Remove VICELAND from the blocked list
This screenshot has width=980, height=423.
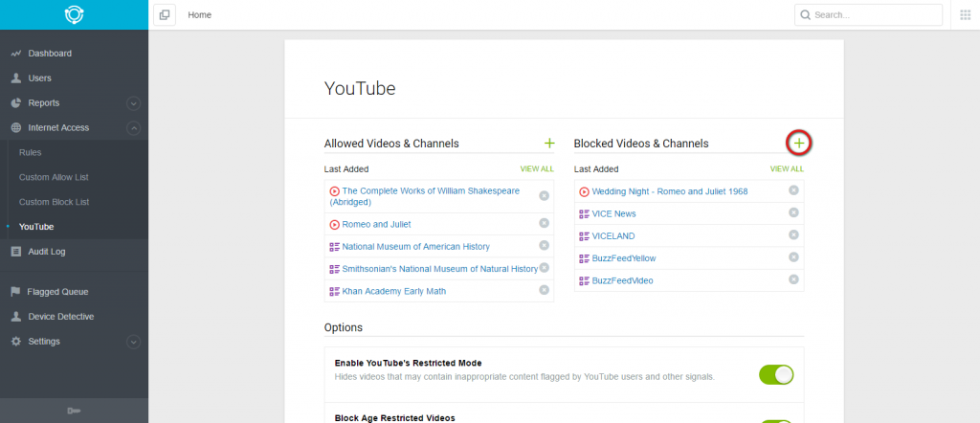coord(793,234)
